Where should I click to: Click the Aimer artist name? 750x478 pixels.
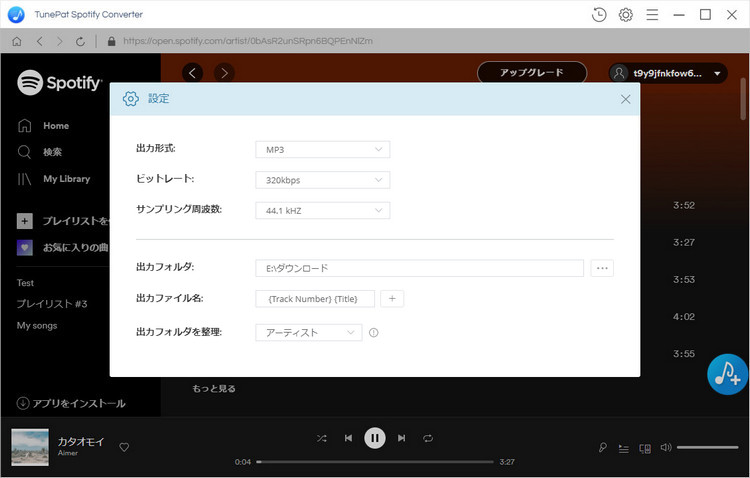click(67, 453)
